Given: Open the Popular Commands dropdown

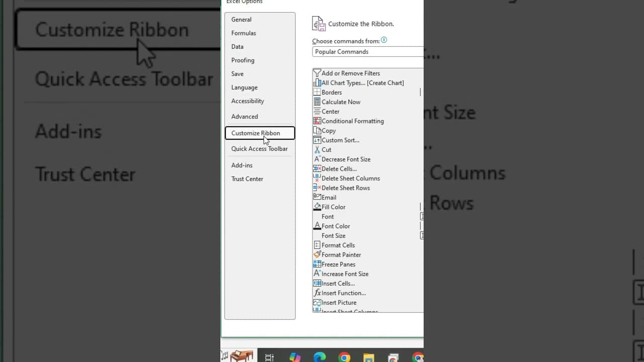Looking at the screenshot, I should pyautogui.click(x=368, y=52).
